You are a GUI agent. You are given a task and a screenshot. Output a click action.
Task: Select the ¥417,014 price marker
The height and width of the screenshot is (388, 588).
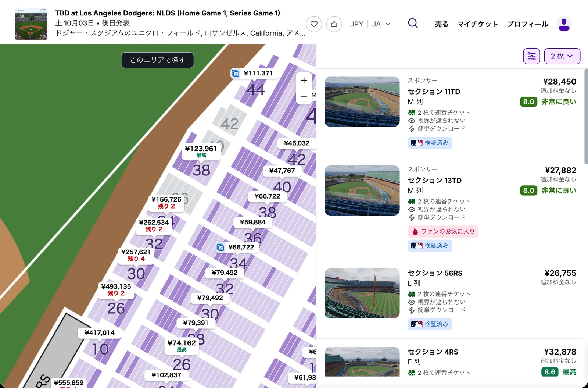(100, 333)
